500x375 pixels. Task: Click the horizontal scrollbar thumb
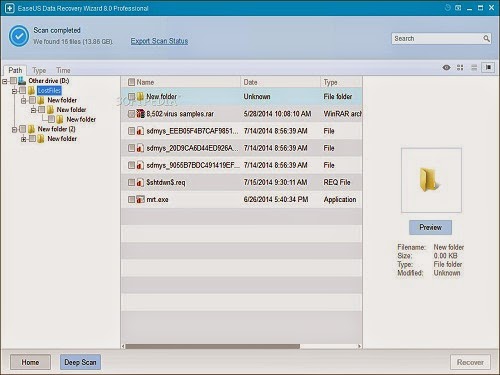213,346
